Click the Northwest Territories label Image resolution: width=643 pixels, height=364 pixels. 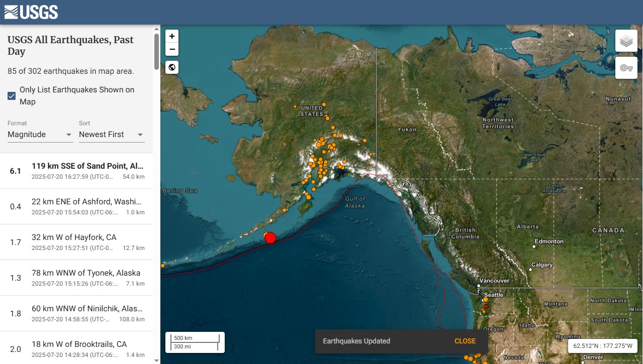(x=498, y=123)
